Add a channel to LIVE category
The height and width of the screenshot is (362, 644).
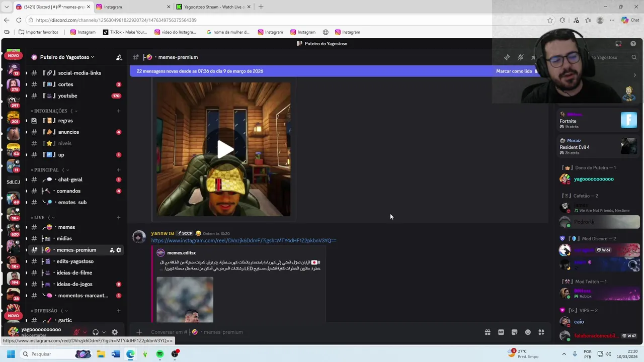(119, 218)
